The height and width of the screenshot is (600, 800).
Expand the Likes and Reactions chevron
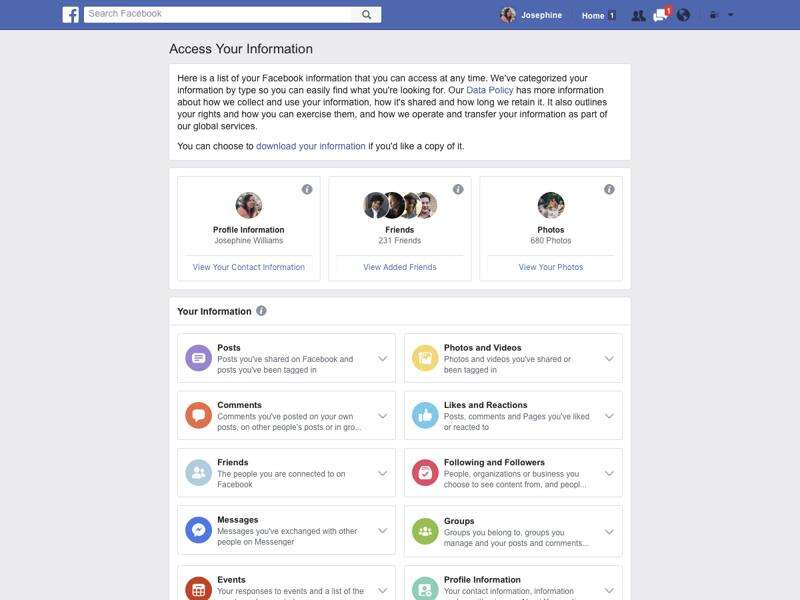point(609,416)
